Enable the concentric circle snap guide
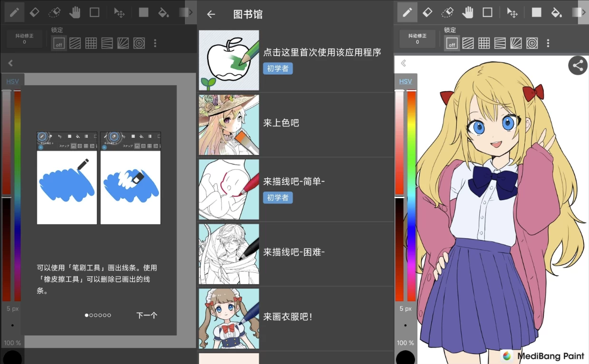Screen dimensions: 589x364 (x=139, y=43)
